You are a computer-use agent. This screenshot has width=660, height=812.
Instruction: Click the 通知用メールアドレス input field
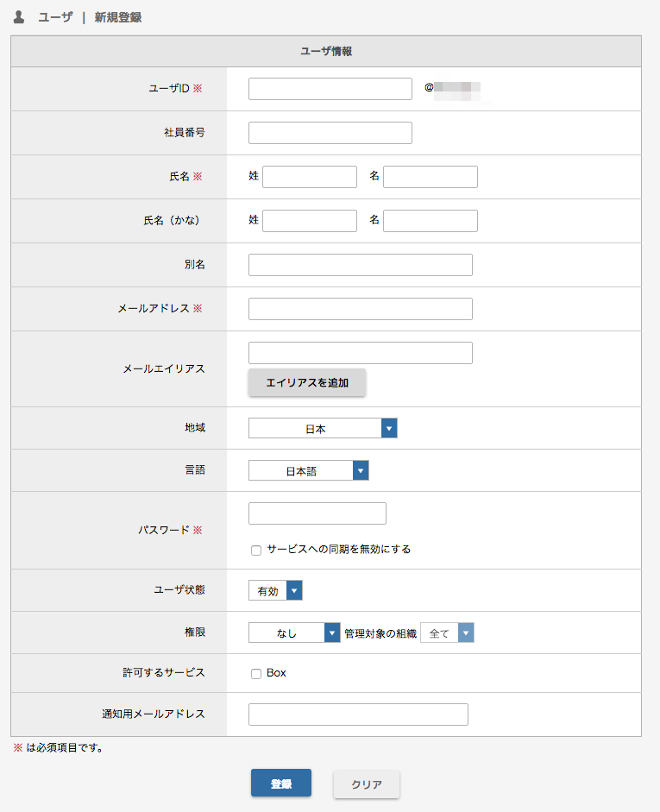point(358,714)
